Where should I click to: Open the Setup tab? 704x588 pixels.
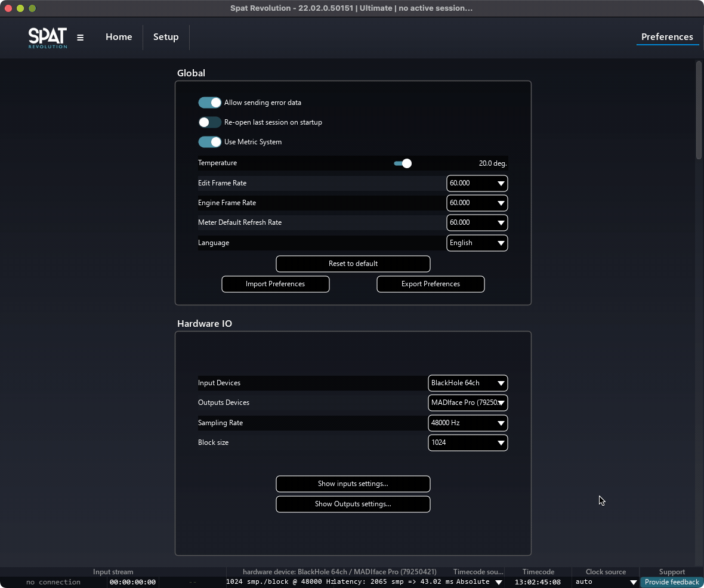pos(166,37)
